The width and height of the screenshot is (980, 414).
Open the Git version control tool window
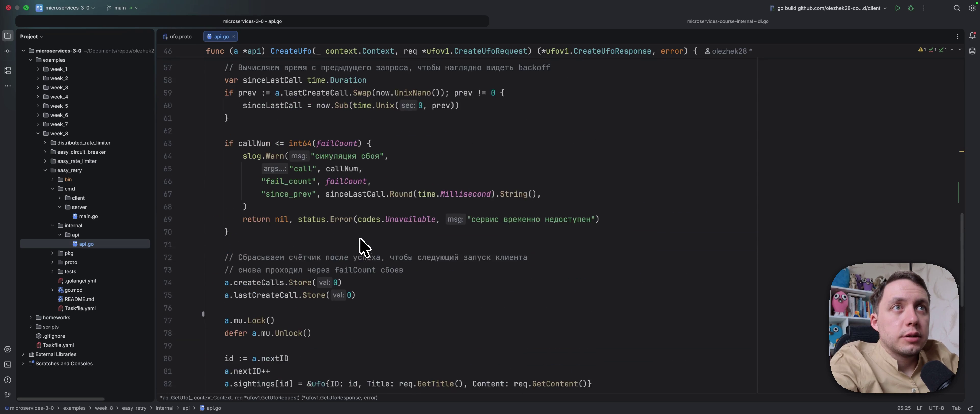click(8, 395)
